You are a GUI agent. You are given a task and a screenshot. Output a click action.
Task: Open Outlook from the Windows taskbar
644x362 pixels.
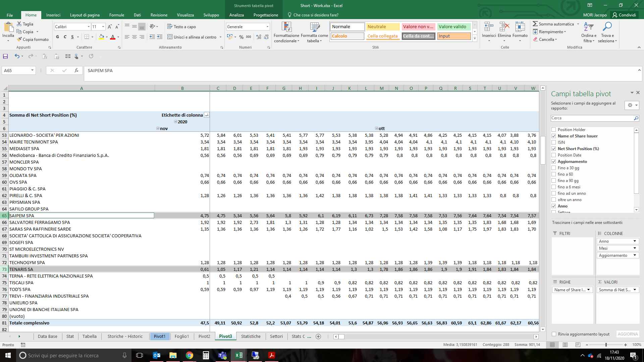(157, 355)
